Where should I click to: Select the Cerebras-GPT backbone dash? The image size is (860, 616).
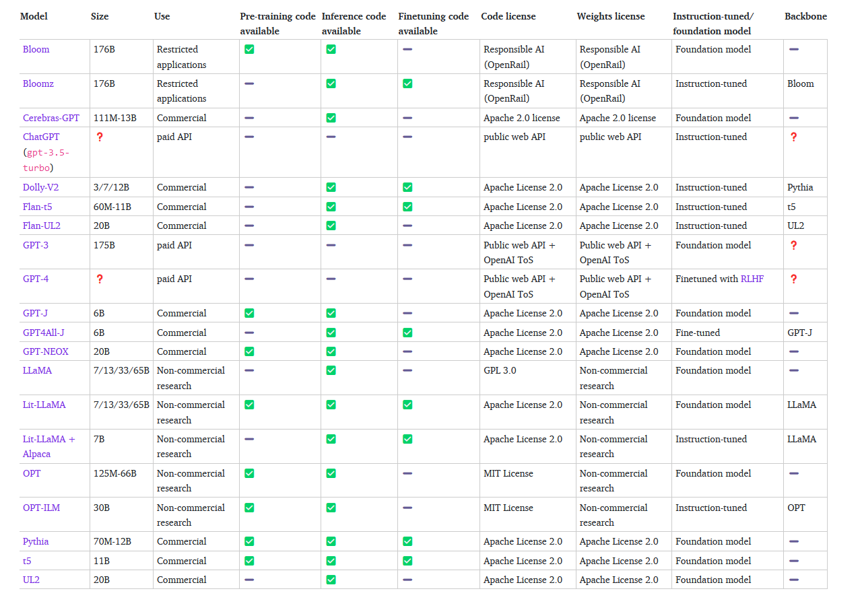tap(794, 118)
